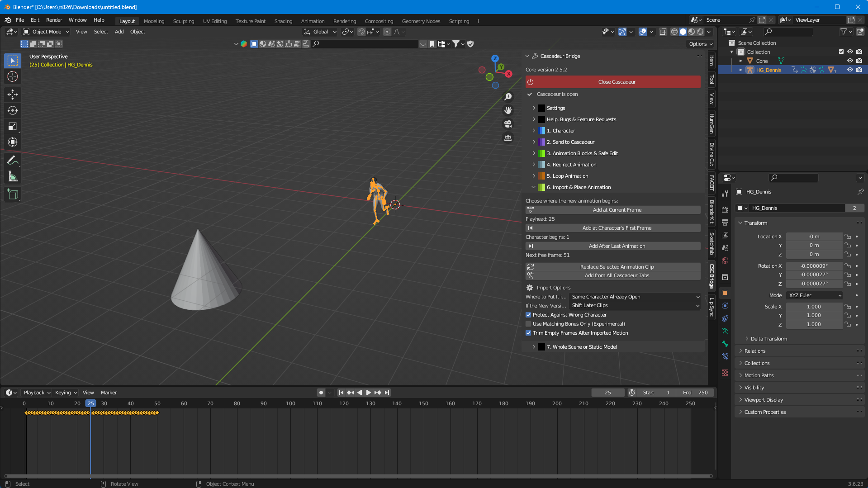868x488 pixels.
Task: Open the Render menu
Action: tap(54, 20)
